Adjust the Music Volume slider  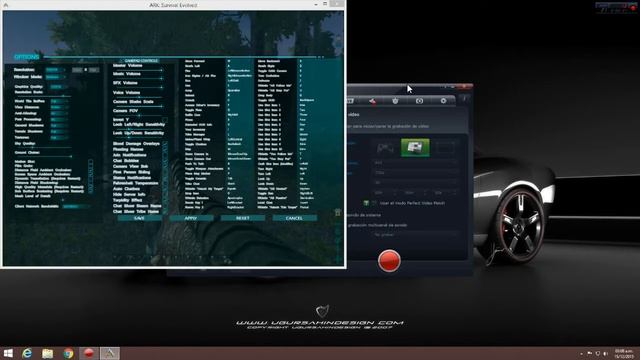click(x=138, y=78)
